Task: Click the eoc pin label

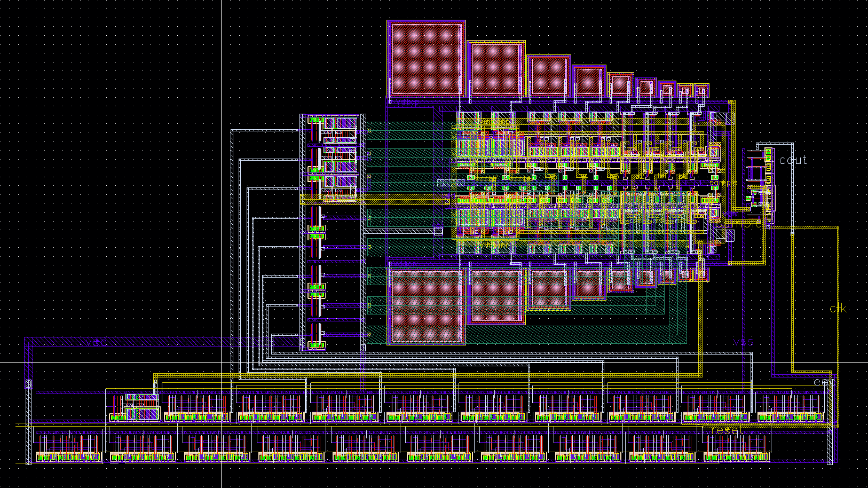Action: [824, 382]
